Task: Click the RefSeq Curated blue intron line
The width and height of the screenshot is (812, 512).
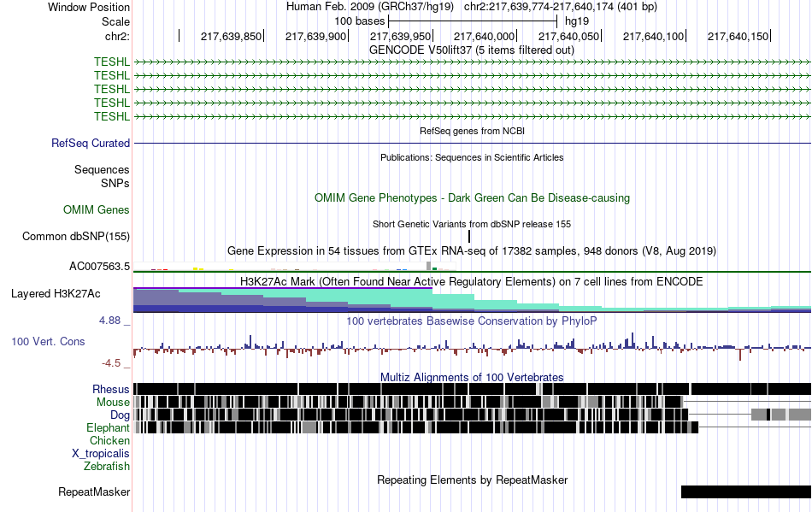Action: click(x=472, y=143)
